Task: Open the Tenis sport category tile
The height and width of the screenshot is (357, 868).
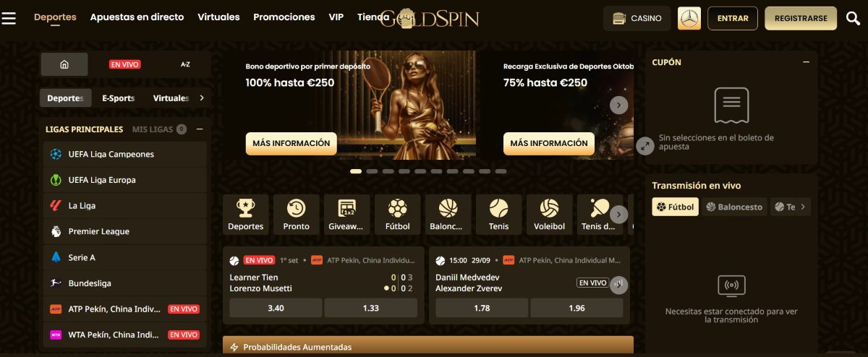Action: coord(498,215)
